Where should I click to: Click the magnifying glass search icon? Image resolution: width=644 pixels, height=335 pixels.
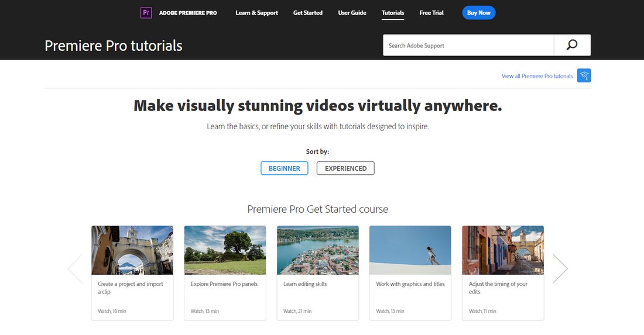point(572,45)
